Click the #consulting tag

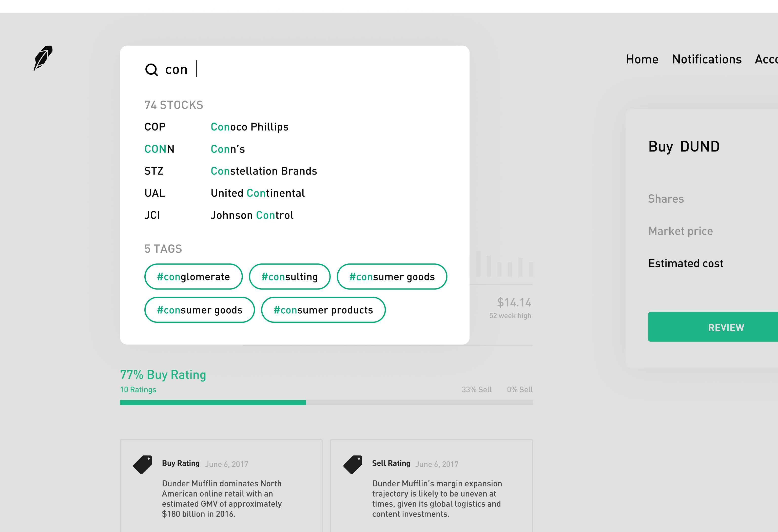[289, 277]
